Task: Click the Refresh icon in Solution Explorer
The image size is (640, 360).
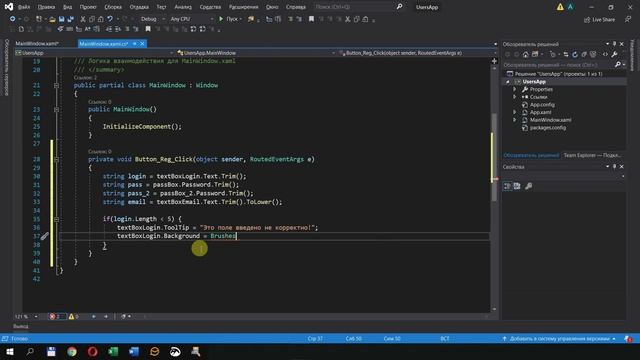Action: tap(575, 54)
